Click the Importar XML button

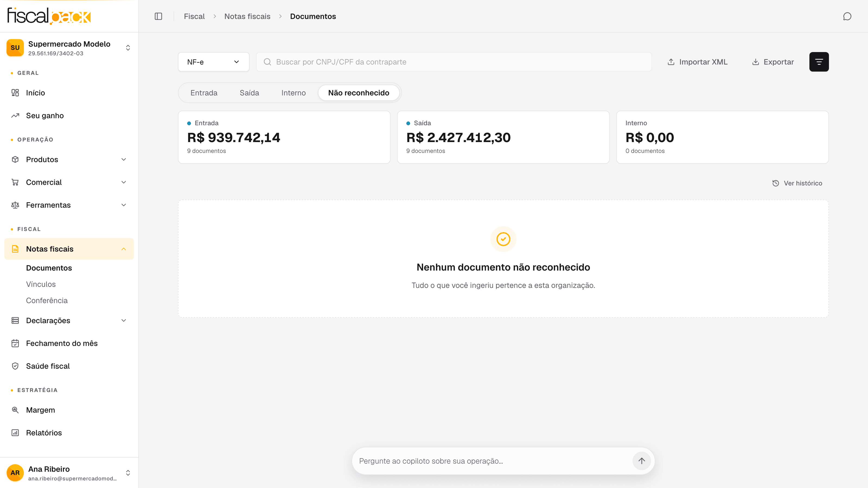(697, 62)
